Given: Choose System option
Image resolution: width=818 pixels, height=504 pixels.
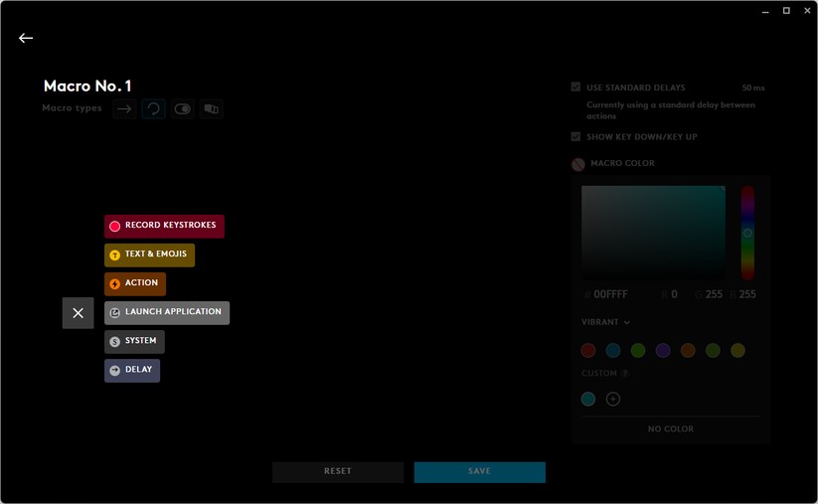Looking at the screenshot, I should click(134, 342).
